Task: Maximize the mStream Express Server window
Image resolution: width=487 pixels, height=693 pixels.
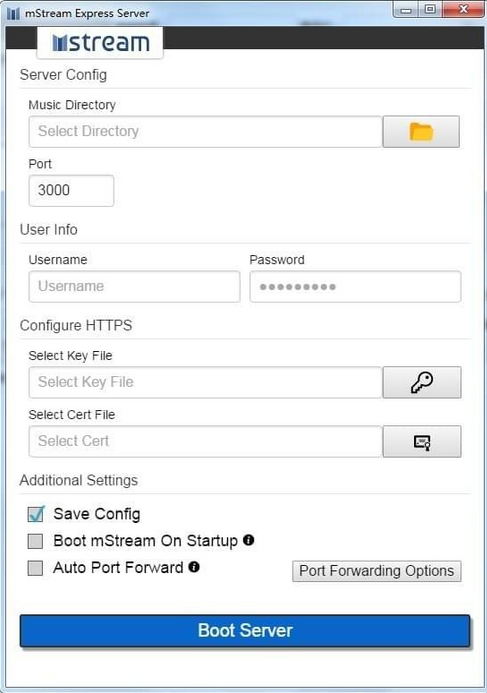Action: [x=430, y=9]
